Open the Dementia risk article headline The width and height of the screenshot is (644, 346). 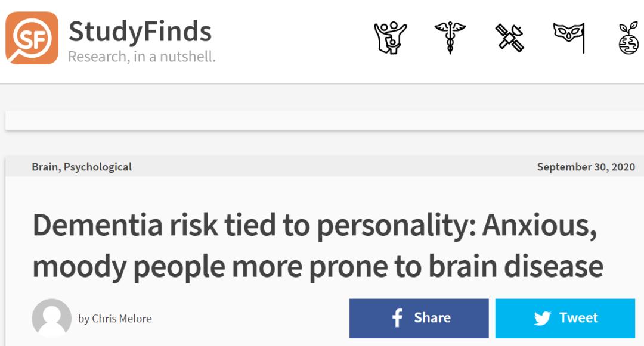316,245
